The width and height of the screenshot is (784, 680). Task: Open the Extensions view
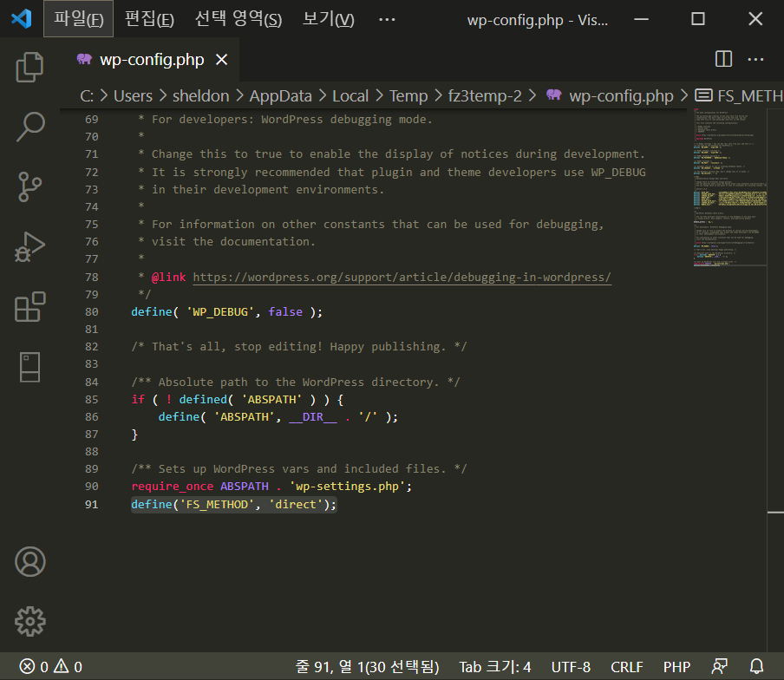click(x=30, y=306)
